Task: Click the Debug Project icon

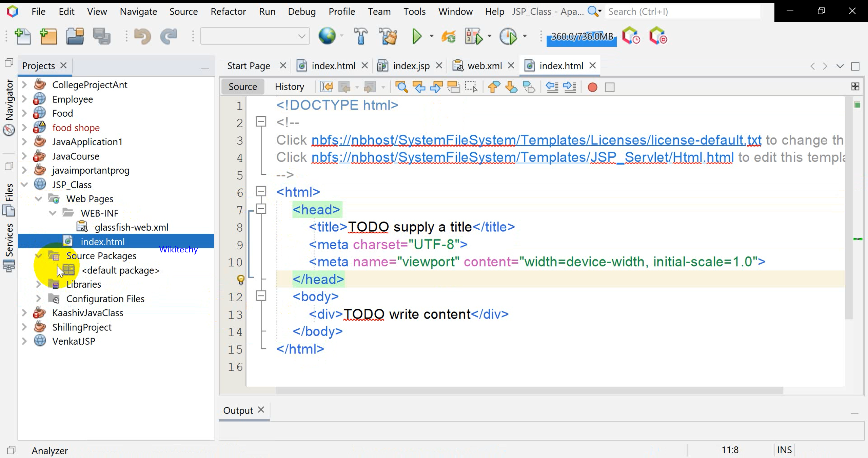Action: pos(474,36)
